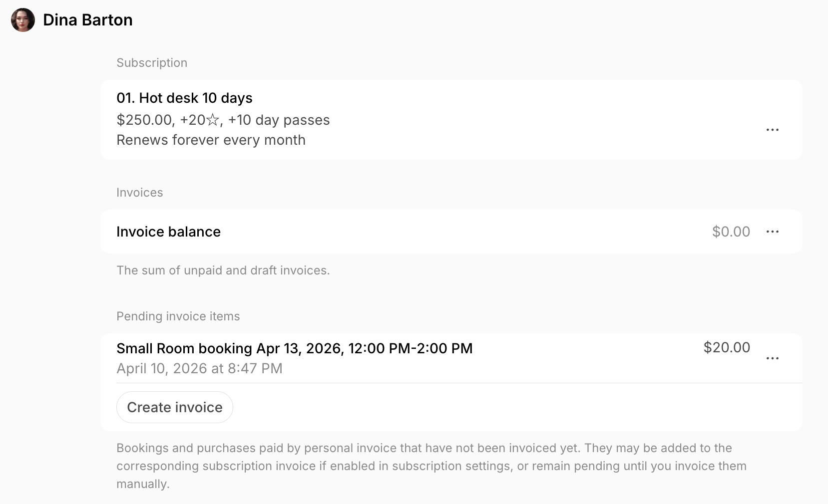Click the Invoices section heading

tap(140, 193)
